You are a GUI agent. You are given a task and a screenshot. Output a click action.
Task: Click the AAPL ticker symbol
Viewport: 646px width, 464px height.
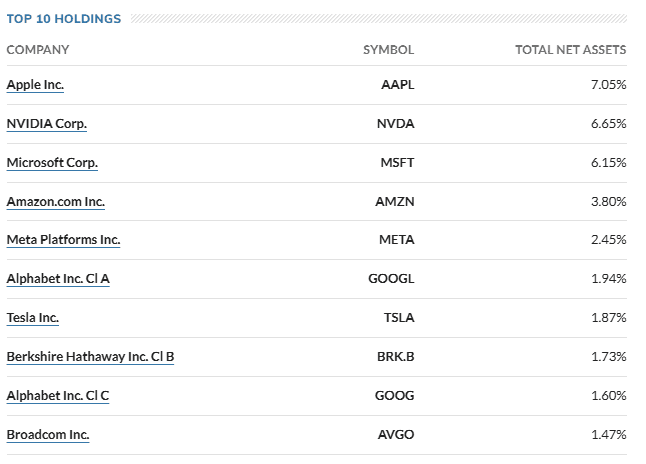pyautogui.click(x=398, y=84)
